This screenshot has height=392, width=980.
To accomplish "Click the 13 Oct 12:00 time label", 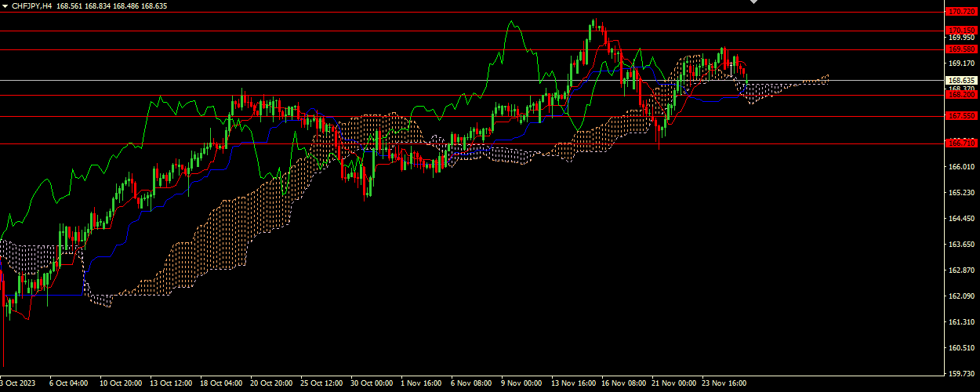I will 171,384.
